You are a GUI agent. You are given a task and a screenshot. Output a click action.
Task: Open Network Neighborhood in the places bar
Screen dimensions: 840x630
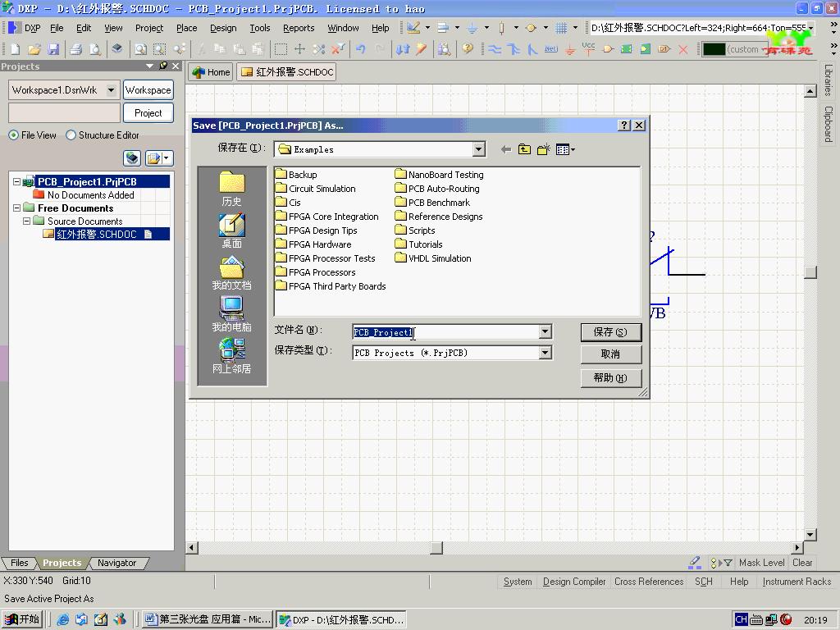click(x=231, y=356)
